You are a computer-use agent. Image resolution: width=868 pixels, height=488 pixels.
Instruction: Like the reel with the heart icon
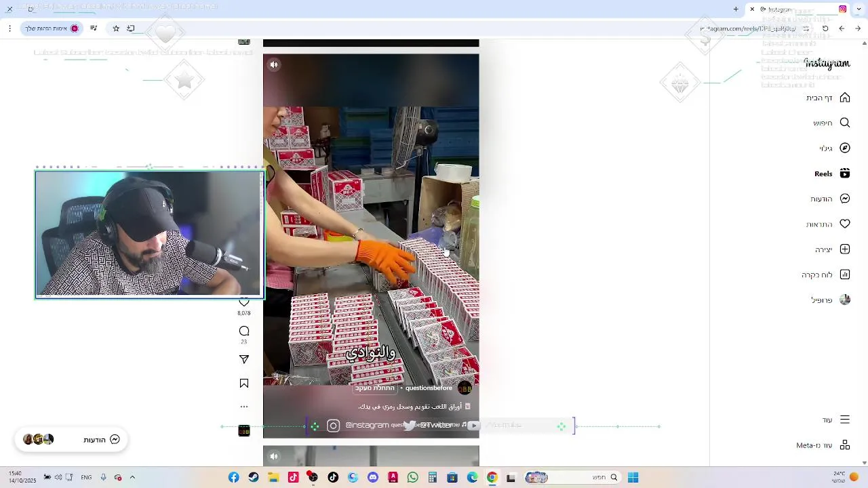pos(244,302)
